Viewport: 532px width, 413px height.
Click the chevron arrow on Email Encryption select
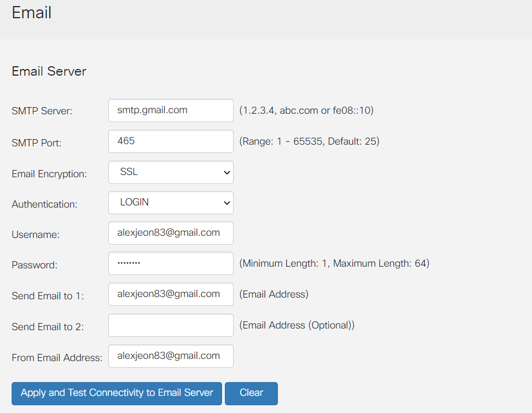[227, 173]
